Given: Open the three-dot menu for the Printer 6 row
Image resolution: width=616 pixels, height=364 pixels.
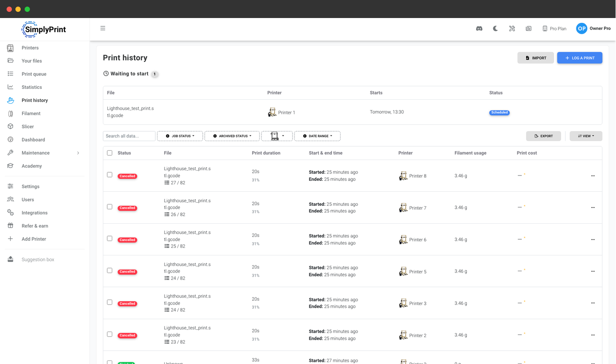Looking at the screenshot, I should [x=593, y=240].
